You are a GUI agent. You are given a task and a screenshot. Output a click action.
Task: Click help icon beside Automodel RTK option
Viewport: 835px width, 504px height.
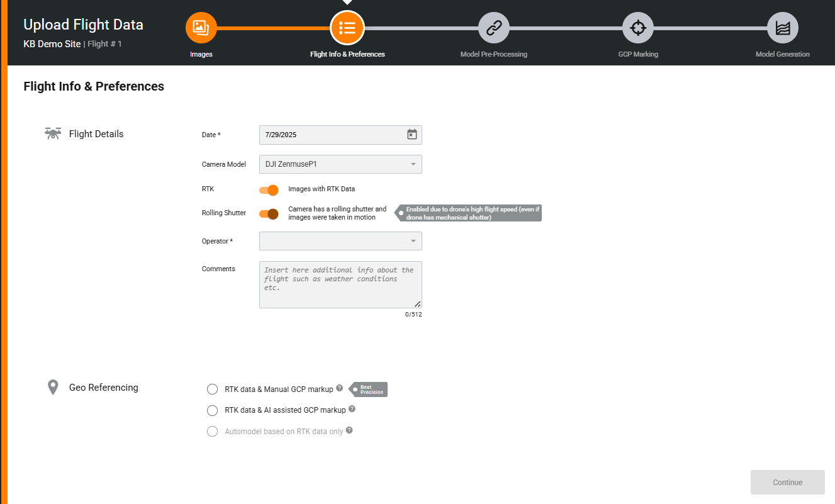point(349,430)
